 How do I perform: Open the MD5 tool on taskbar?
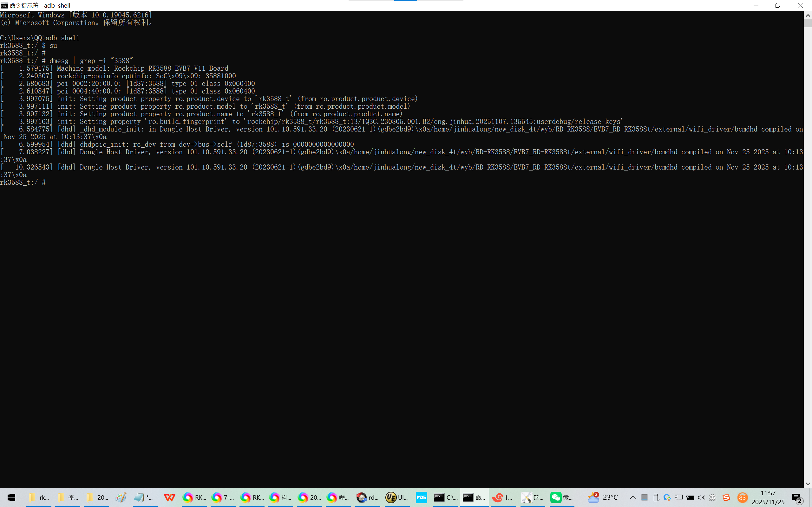click(422, 497)
